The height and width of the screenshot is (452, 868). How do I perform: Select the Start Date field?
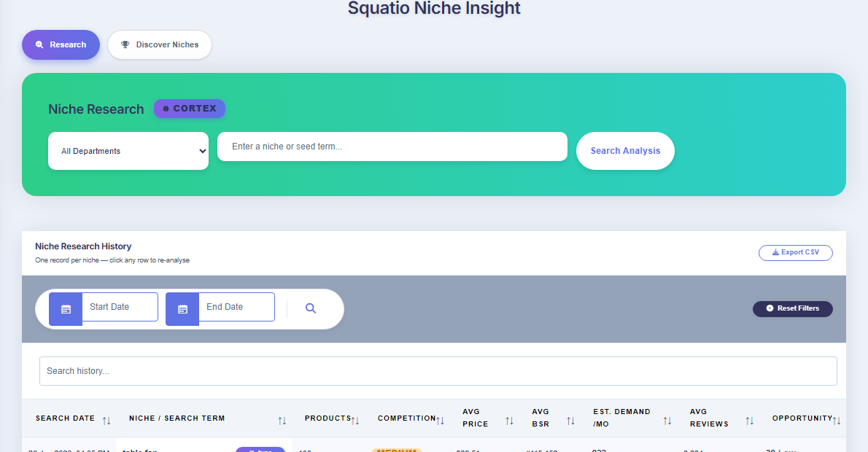tap(120, 307)
